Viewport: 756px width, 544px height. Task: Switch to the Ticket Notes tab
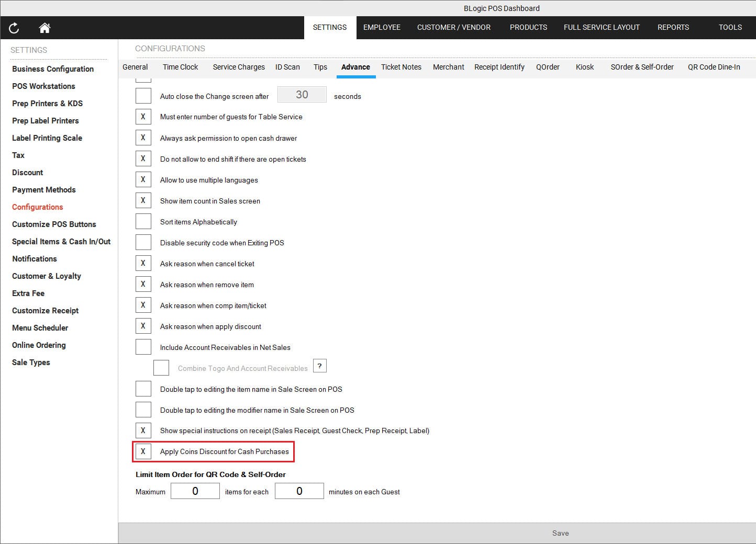(x=401, y=67)
